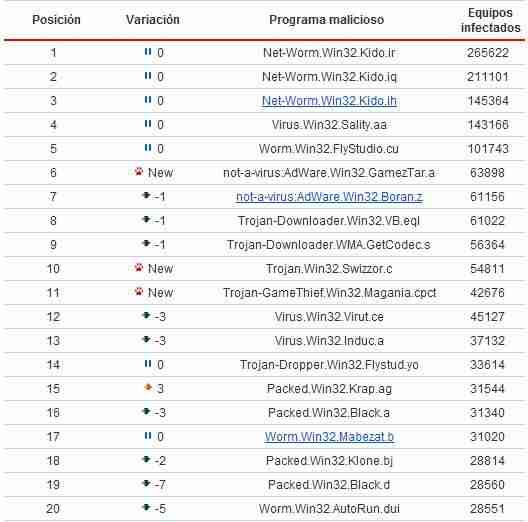Select the Virus.Win32.Sality.aa entry
528x522 pixels.
point(329,125)
